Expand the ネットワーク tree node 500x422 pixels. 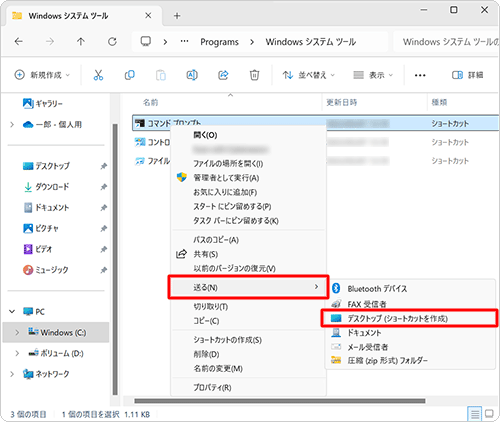(12, 374)
